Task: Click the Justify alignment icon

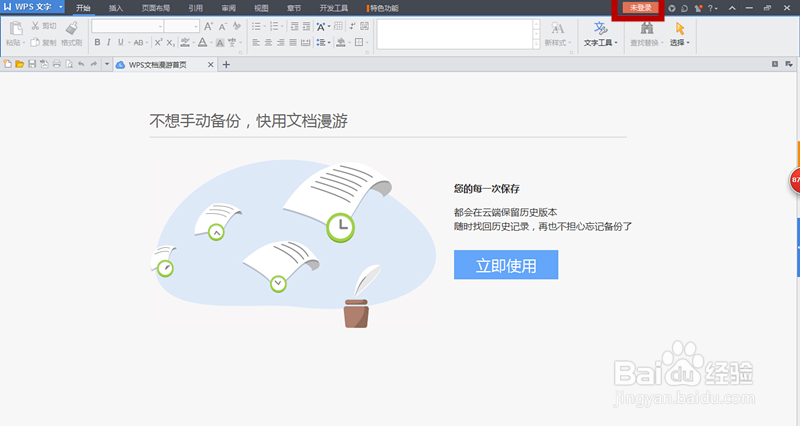Action: (293, 42)
